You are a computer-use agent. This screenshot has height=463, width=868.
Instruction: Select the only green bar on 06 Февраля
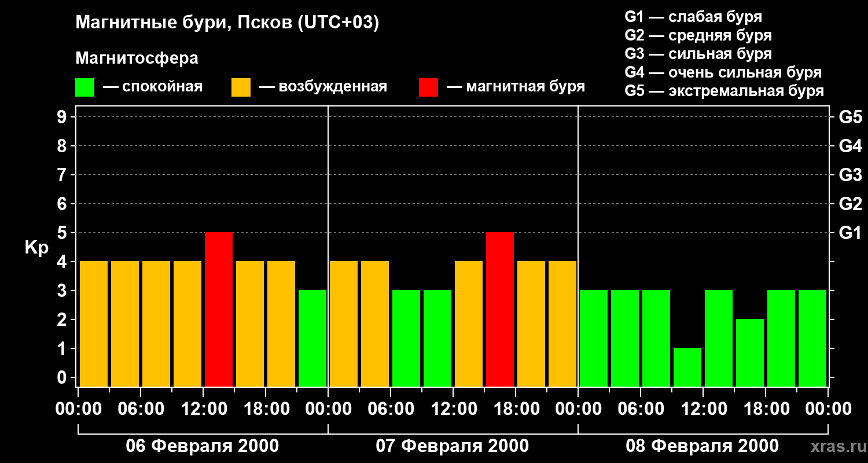tap(312, 338)
